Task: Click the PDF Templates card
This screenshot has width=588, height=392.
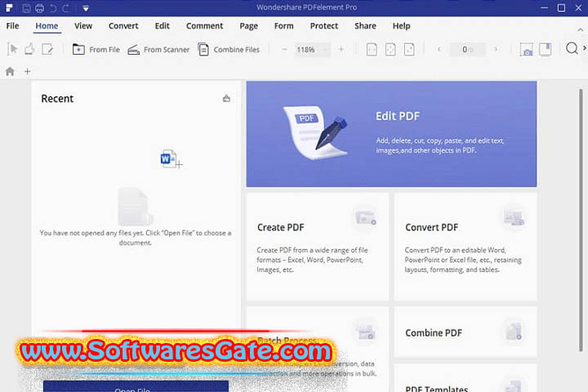Action: 465,378
